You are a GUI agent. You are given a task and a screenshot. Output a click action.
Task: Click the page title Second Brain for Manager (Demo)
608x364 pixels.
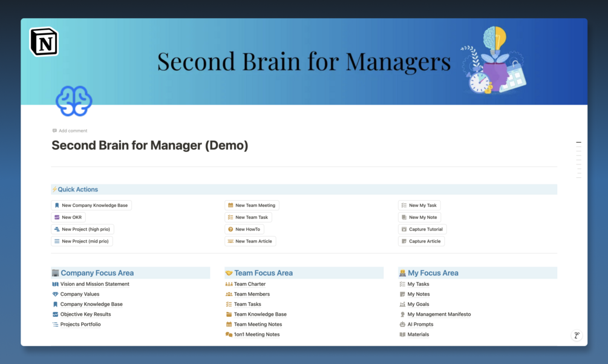(149, 145)
